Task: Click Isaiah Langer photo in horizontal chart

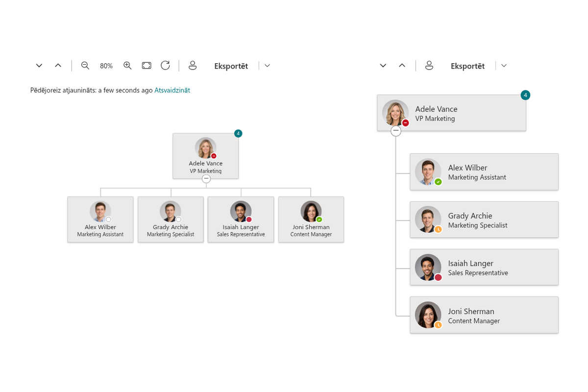Action: click(241, 212)
